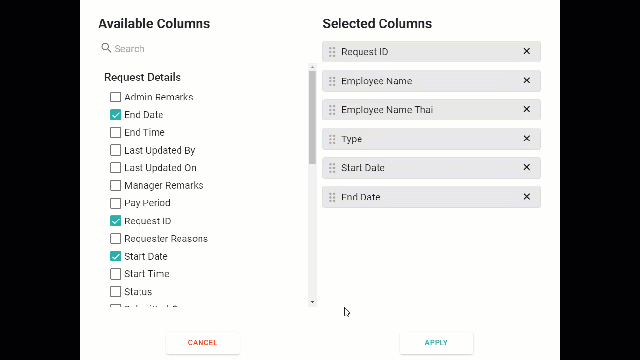Remove Type from selected columns

click(x=527, y=139)
